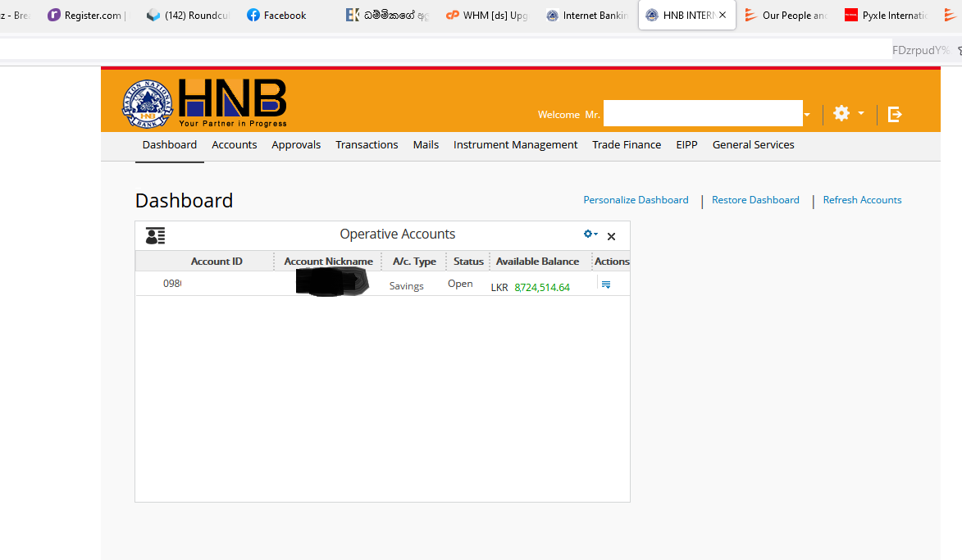Click the Savings account type cell
The height and width of the screenshot is (560, 962).
tap(406, 286)
